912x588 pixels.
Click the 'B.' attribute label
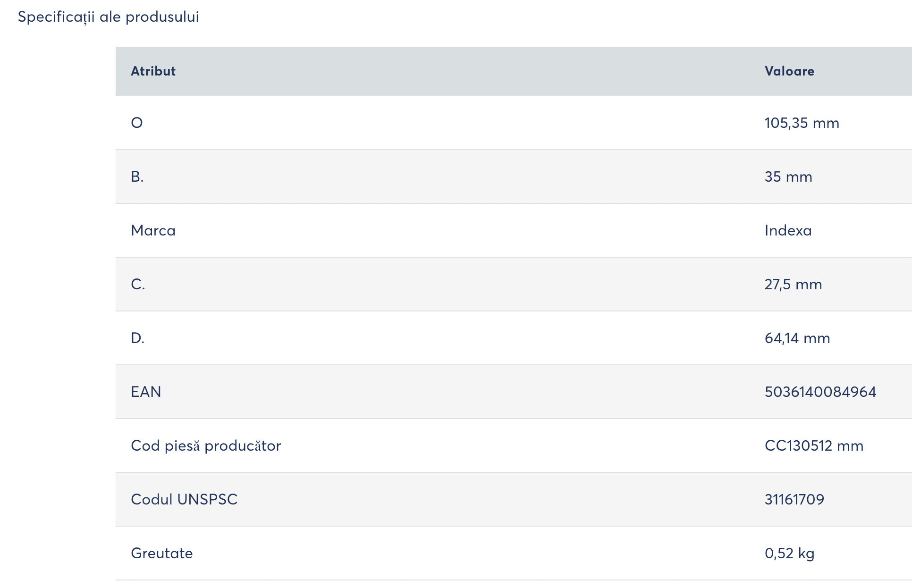pyautogui.click(x=137, y=177)
